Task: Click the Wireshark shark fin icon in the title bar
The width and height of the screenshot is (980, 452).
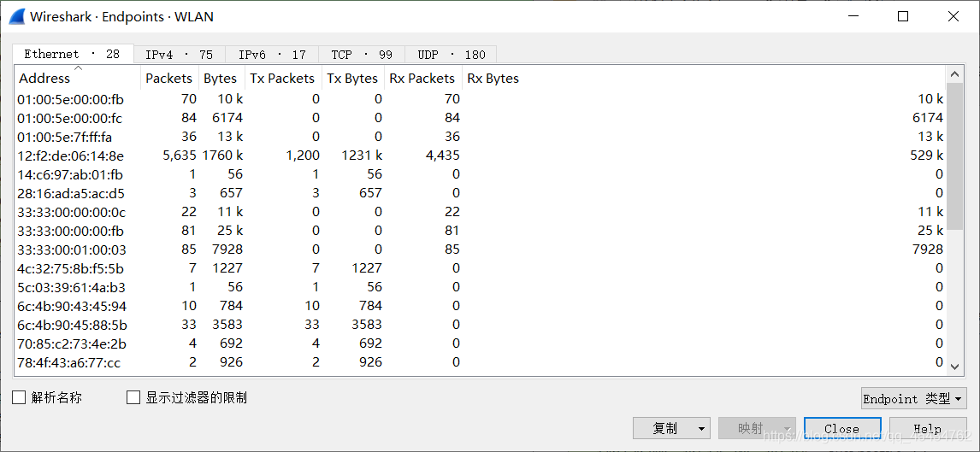Action: pyautogui.click(x=16, y=17)
